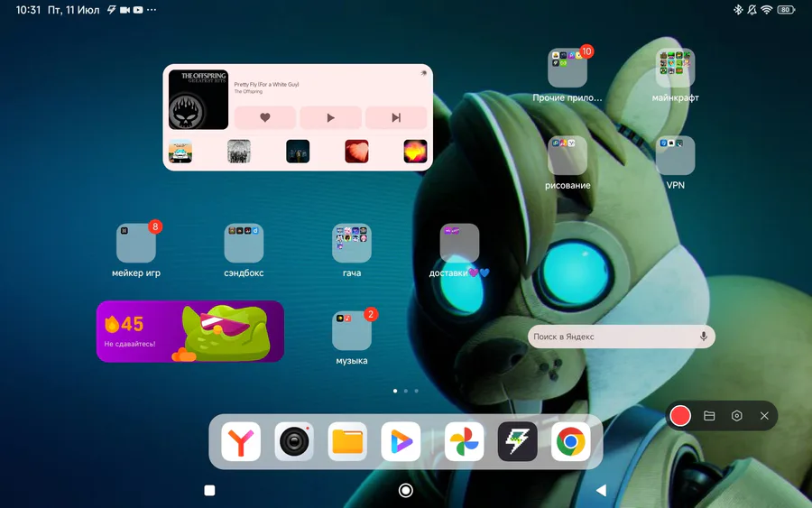Open the "рисование" folder
Image resolution: width=812 pixels, height=508 pixels.
coord(567,155)
